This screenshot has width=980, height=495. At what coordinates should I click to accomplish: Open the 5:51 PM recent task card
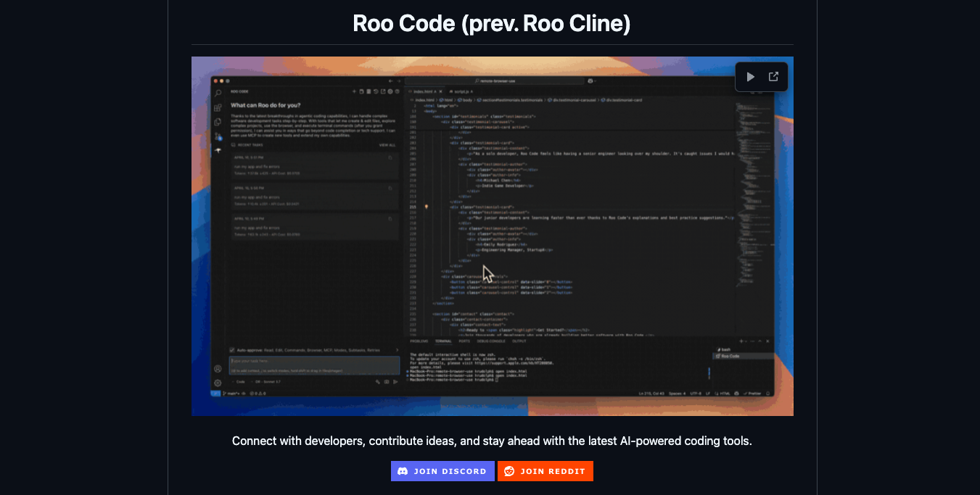pos(315,167)
